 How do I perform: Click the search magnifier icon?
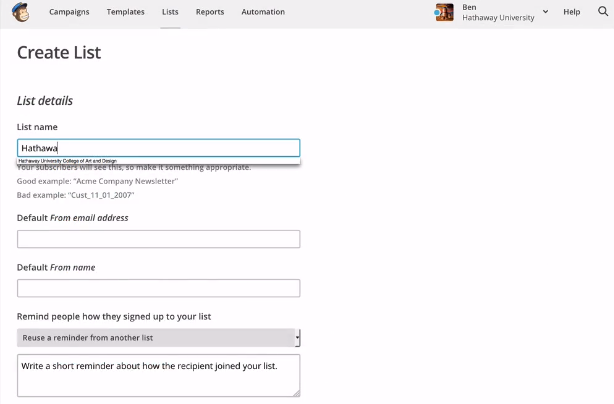(x=602, y=12)
